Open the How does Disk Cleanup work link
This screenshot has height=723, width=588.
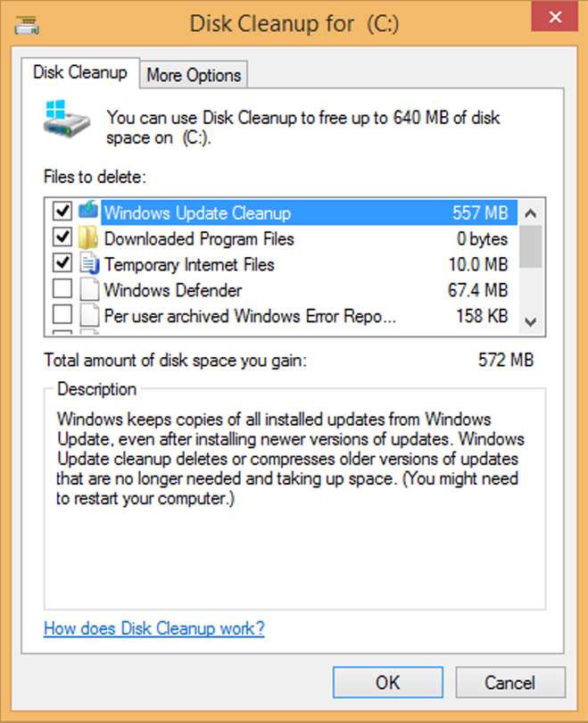(x=153, y=628)
